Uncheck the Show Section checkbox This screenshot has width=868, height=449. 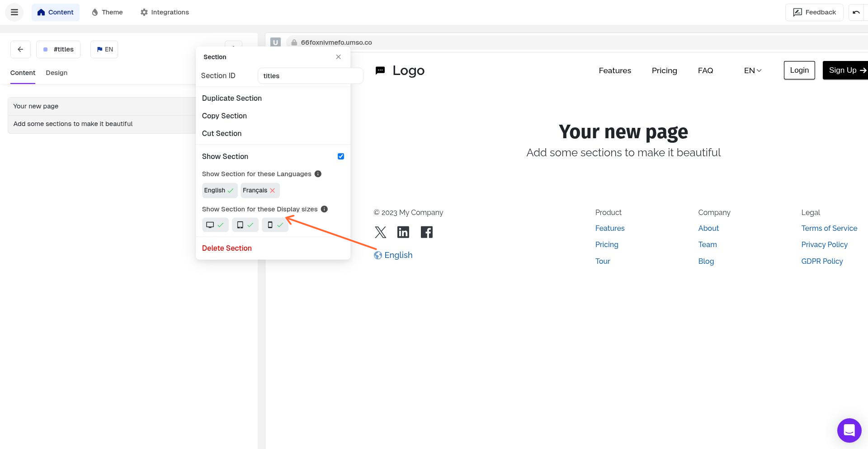point(340,156)
